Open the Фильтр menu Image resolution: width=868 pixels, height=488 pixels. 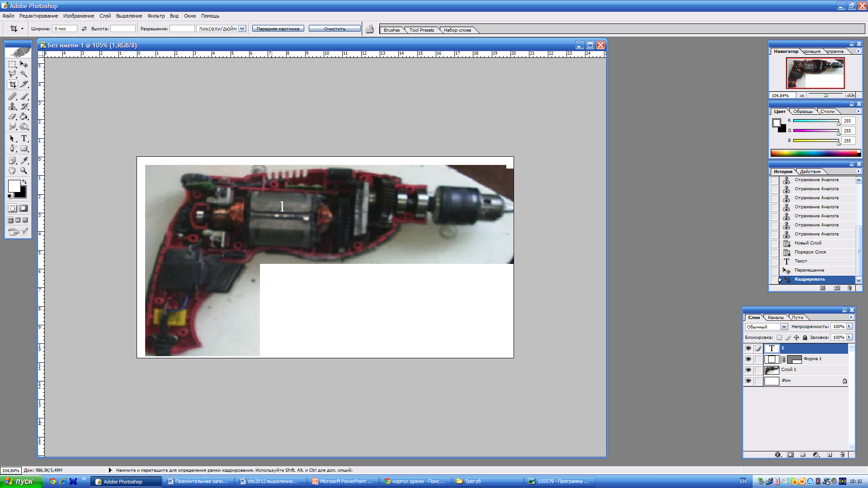tap(156, 16)
